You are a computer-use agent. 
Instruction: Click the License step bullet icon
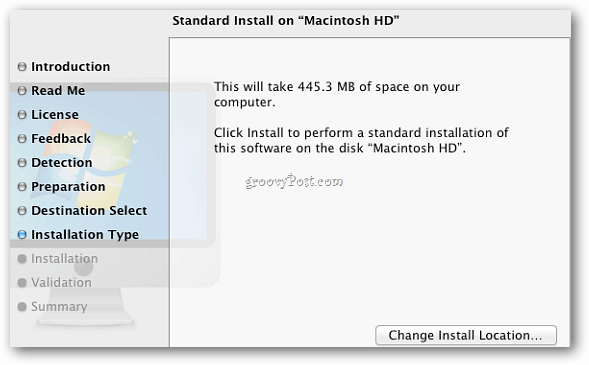tap(22, 115)
